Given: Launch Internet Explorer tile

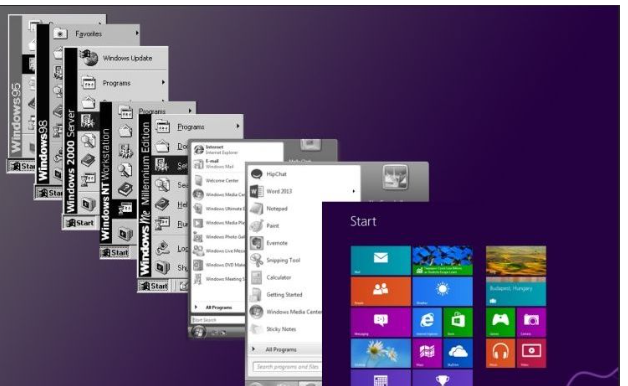Looking at the screenshot, I should (427, 322).
